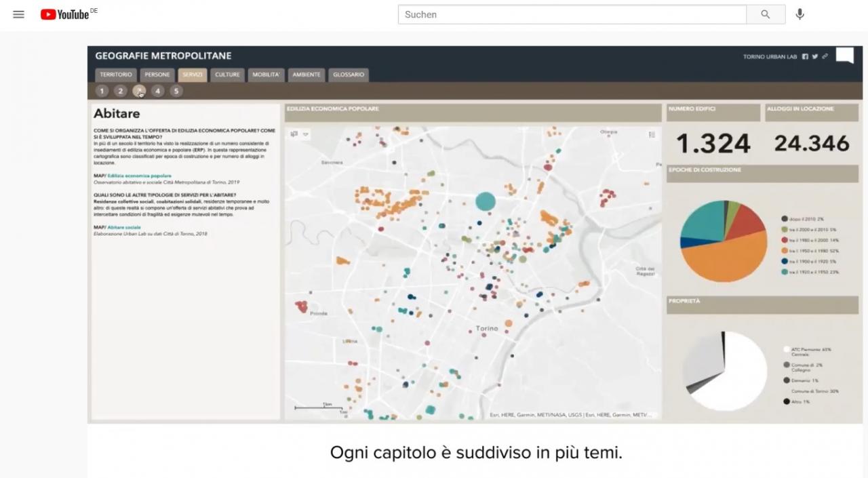The image size is (868, 478).
Task: Open the TERRITORIO tab
Action: click(x=116, y=75)
